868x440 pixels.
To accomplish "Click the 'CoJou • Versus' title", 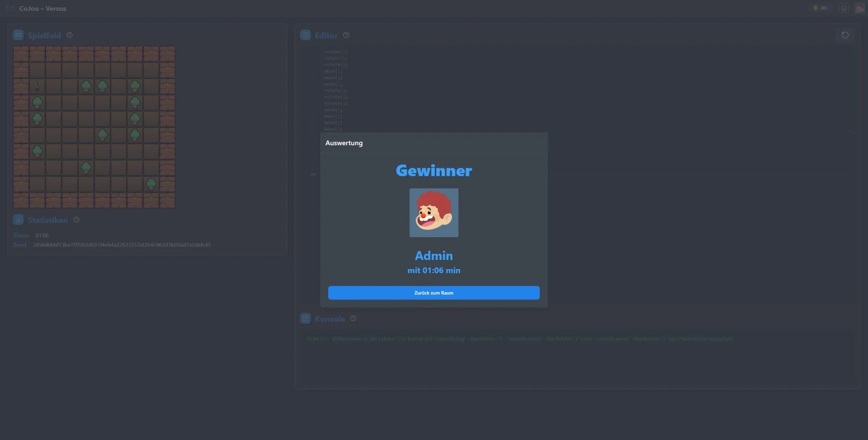I will [x=43, y=8].
